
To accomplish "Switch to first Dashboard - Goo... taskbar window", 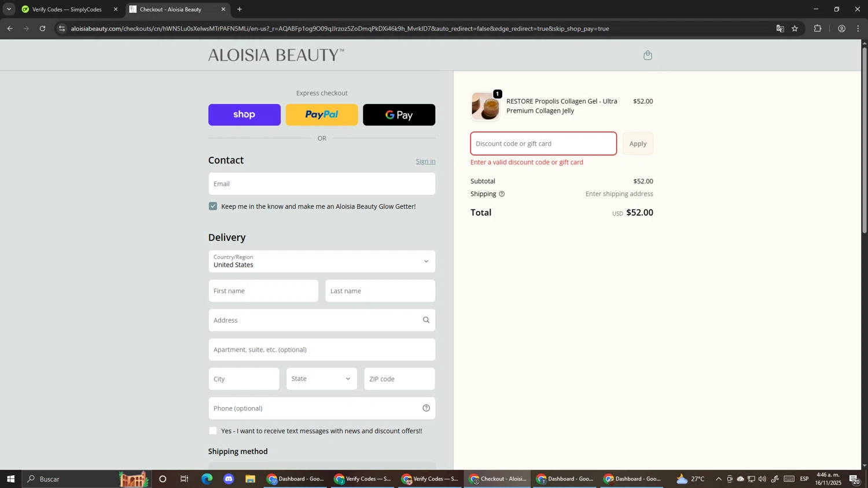I will tap(295, 479).
